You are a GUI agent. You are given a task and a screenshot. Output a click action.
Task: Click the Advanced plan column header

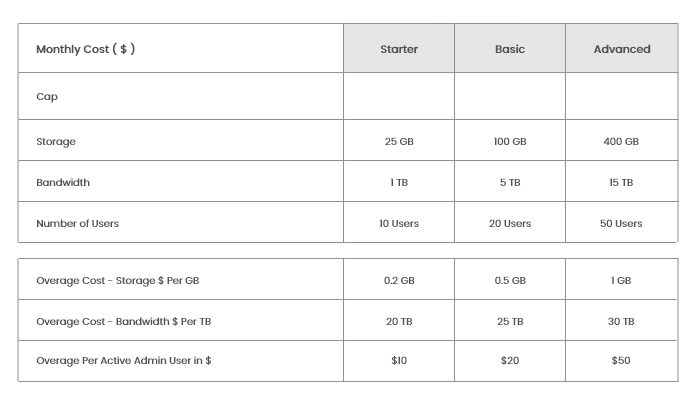coord(621,49)
